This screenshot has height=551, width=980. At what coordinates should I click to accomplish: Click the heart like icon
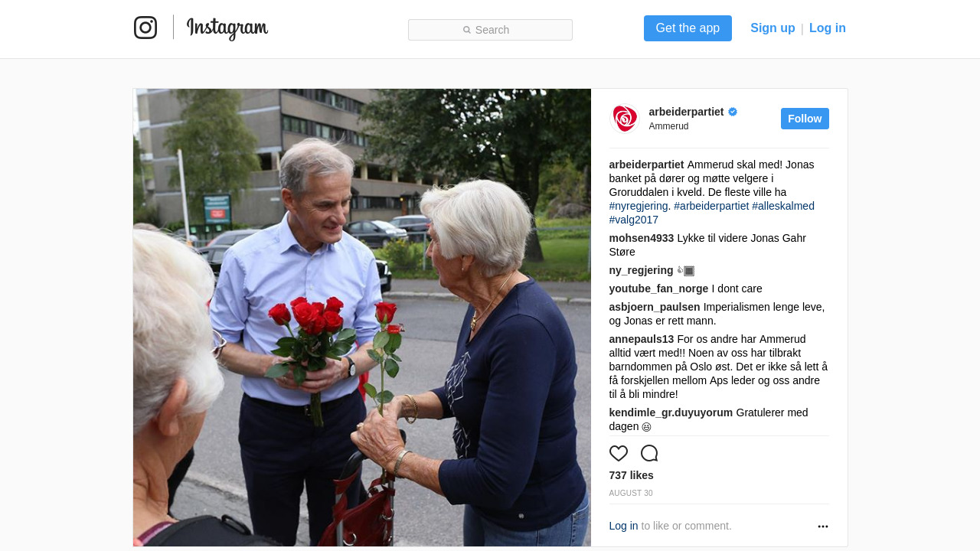[x=619, y=453]
